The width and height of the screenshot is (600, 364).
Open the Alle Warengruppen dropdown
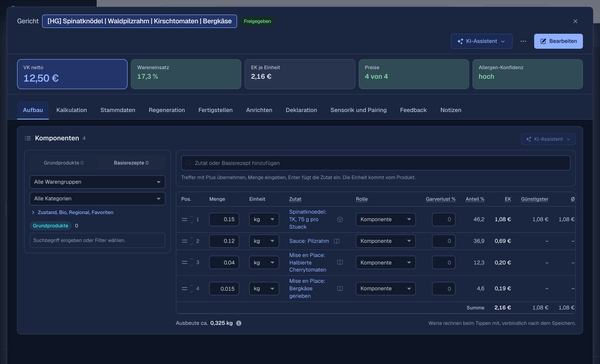[x=97, y=182]
